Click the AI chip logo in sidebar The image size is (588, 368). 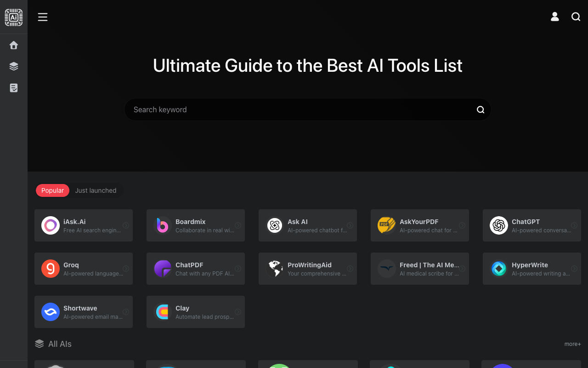tap(14, 17)
